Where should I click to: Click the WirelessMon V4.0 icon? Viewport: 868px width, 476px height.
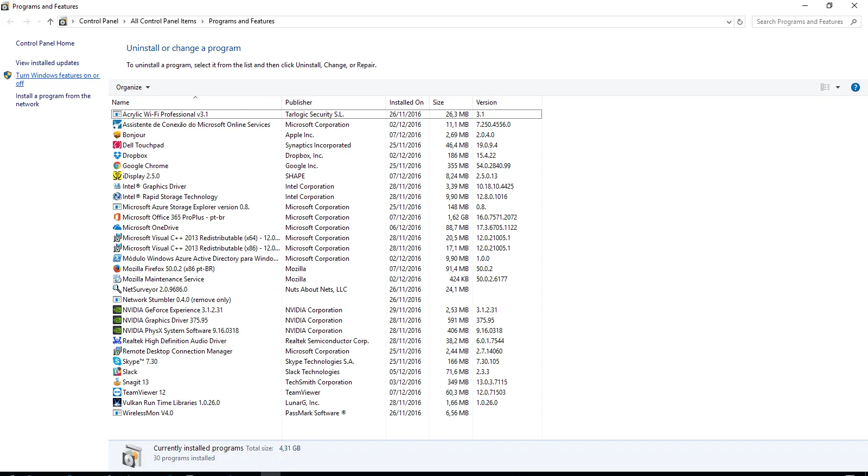117,413
